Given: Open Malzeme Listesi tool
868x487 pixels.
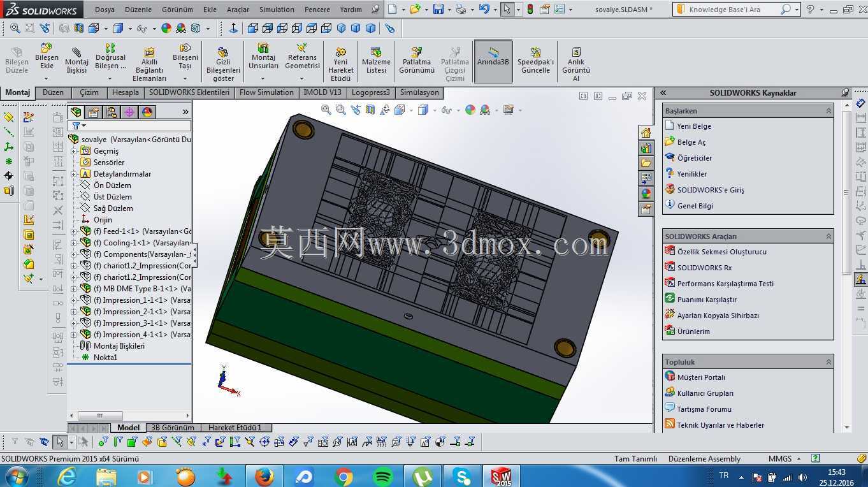Looking at the screenshot, I should click(x=376, y=61).
